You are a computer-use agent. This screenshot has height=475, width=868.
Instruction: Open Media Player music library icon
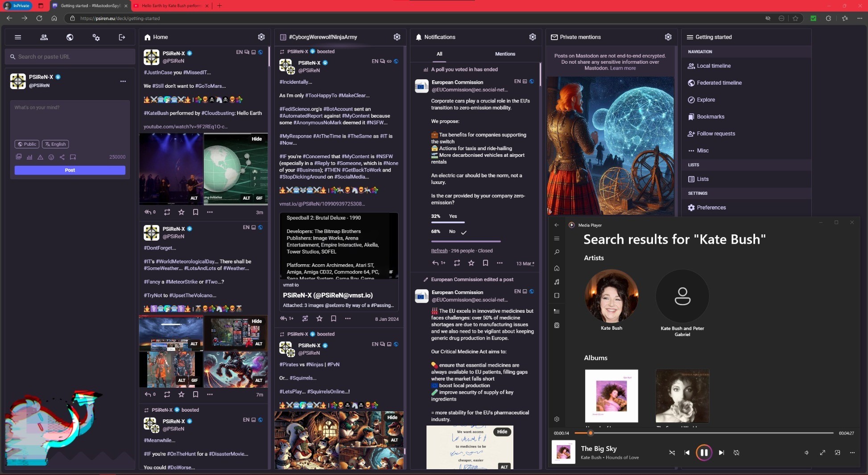(x=557, y=282)
